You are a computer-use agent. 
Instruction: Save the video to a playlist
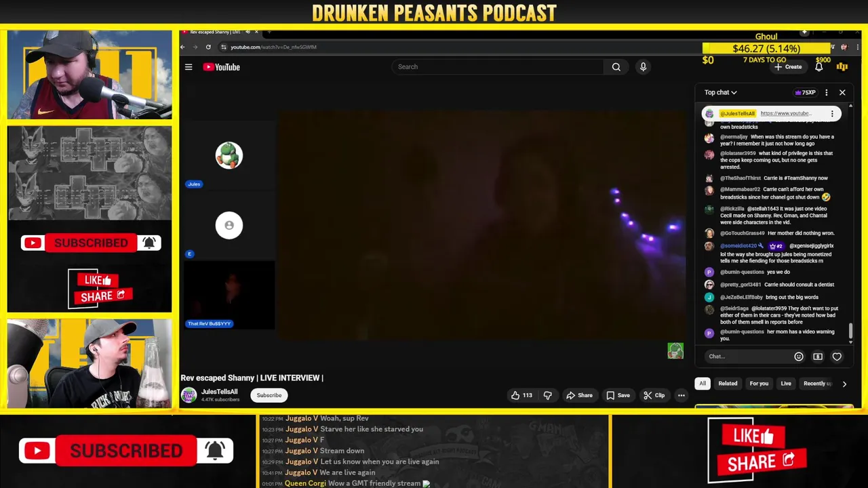point(618,395)
